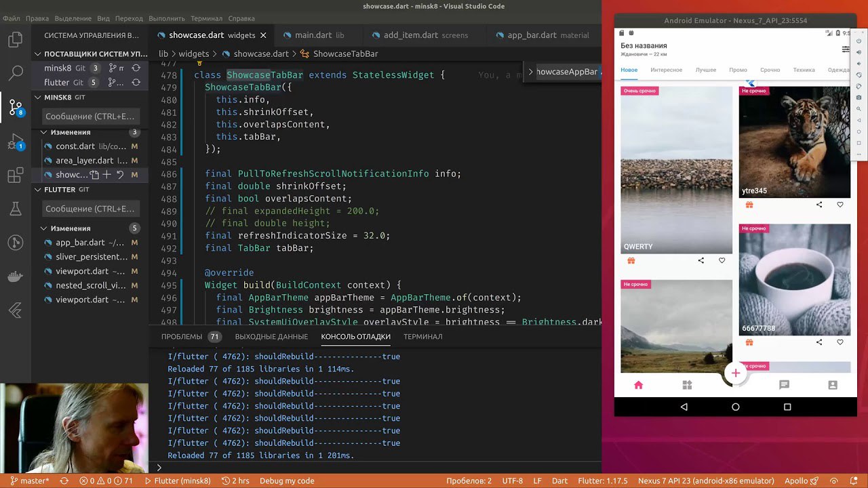
Task: Click Flutter (minsk8) launch in status bar
Action: tap(178, 481)
